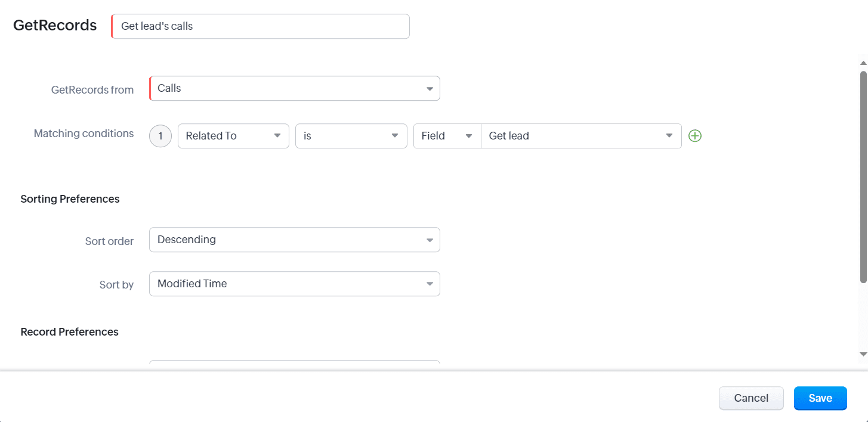Open the Sort order Descending dropdown
Image resolution: width=868 pixels, height=422 pixels.
295,240
